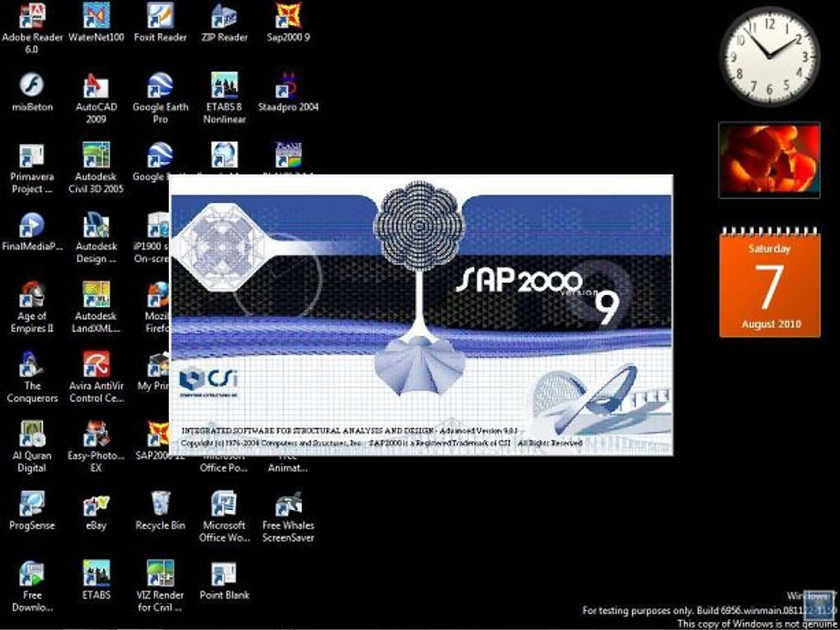
Task: Select the Foxit Reader shortcut
Action: click(x=160, y=22)
